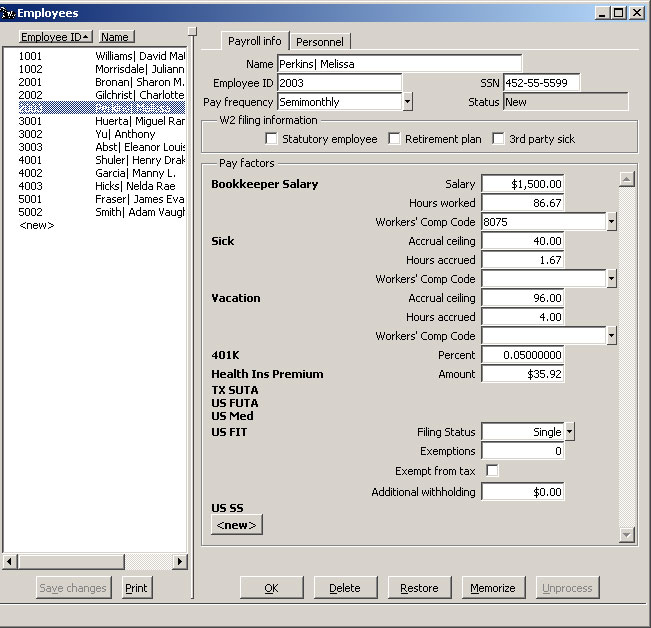Toggle the Exempt from tax checkbox
Image resolution: width=651 pixels, height=628 pixels.
click(x=492, y=471)
